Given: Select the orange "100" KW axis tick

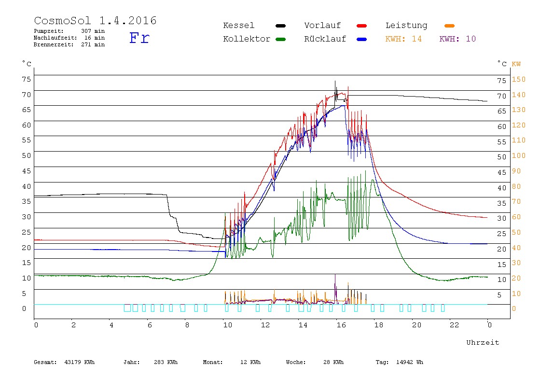Looking at the screenshot, I should point(519,155).
